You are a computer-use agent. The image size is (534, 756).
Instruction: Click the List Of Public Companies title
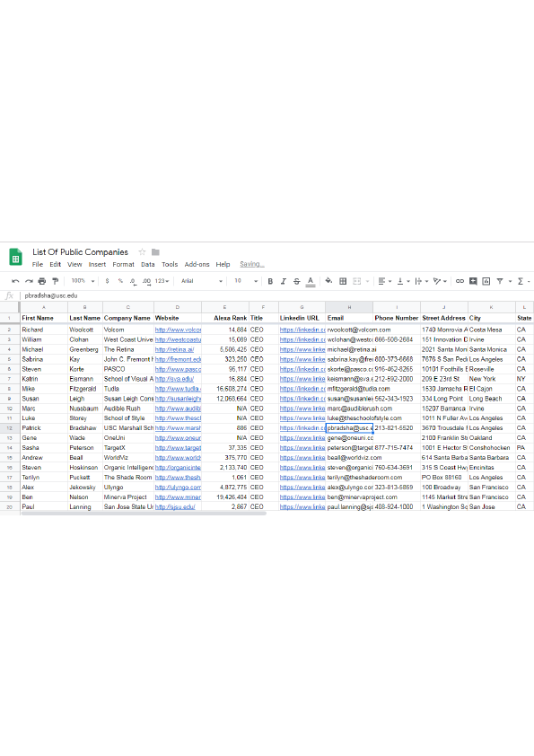coord(81,251)
